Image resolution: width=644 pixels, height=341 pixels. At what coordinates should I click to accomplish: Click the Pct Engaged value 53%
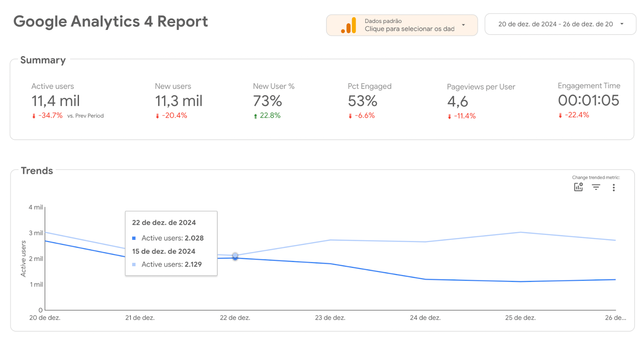pyautogui.click(x=362, y=101)
